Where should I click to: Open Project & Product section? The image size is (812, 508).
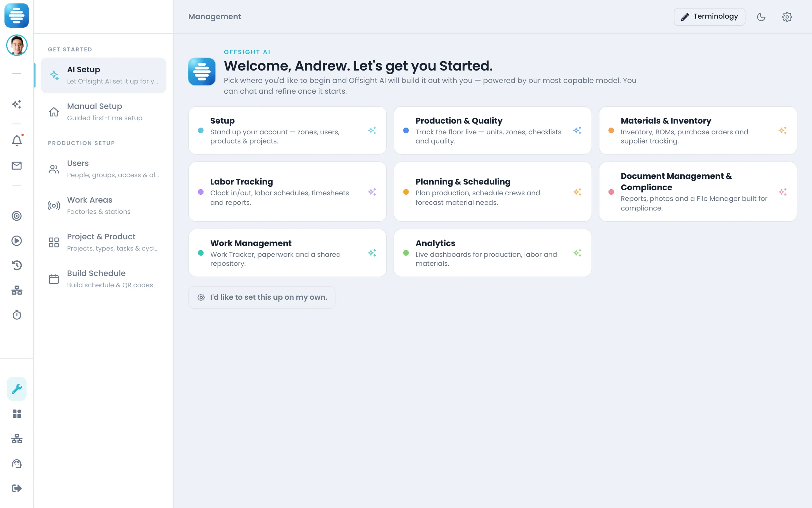coord(103,242)
